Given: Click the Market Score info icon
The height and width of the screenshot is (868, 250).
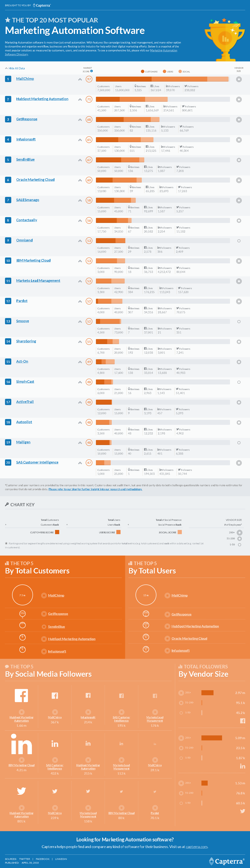Looking at the screenshot, I should [x=92, y=71].
